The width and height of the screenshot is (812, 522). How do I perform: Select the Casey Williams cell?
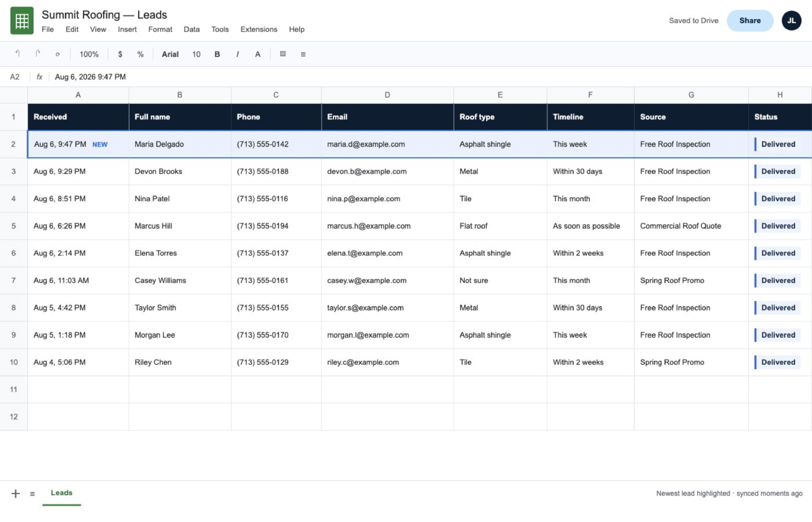tap(180, 280)
